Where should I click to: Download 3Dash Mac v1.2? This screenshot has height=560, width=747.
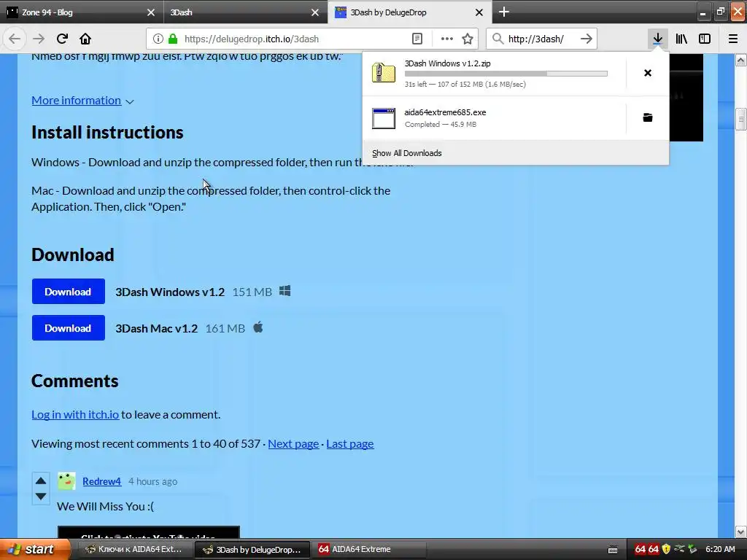pyautogui.click(x=68, y=328)
